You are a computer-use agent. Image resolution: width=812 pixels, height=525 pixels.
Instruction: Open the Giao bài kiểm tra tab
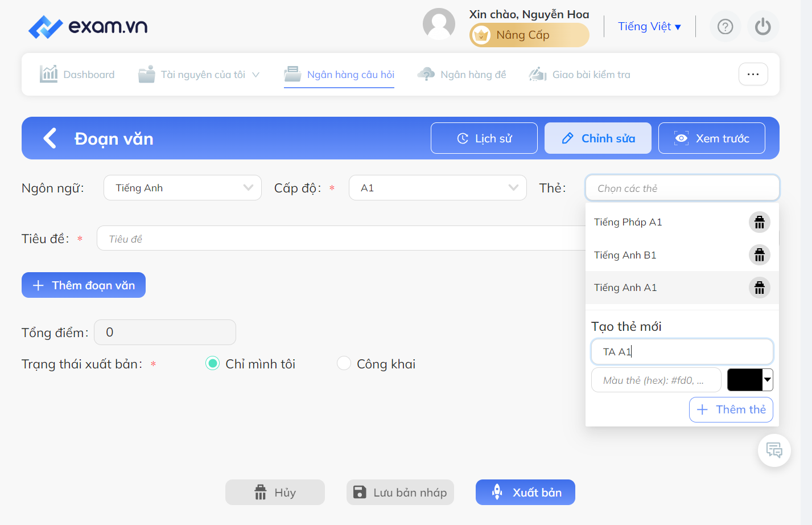[579, 75]
